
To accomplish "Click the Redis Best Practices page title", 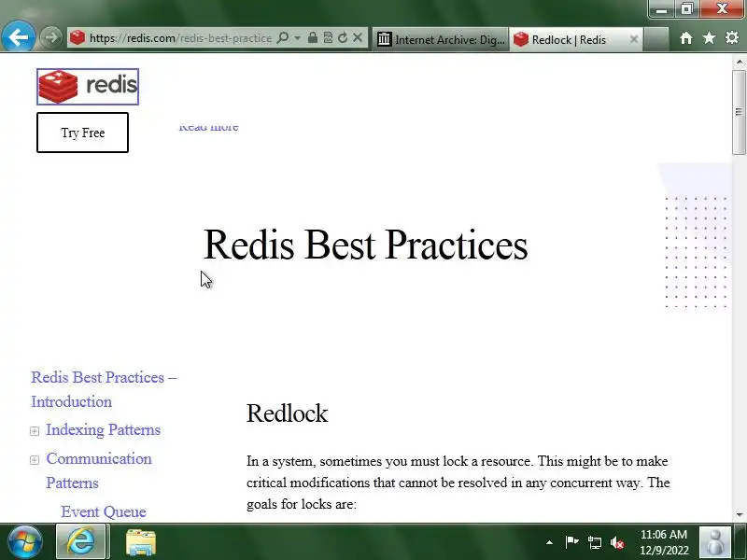I will [x=366, y=245].
